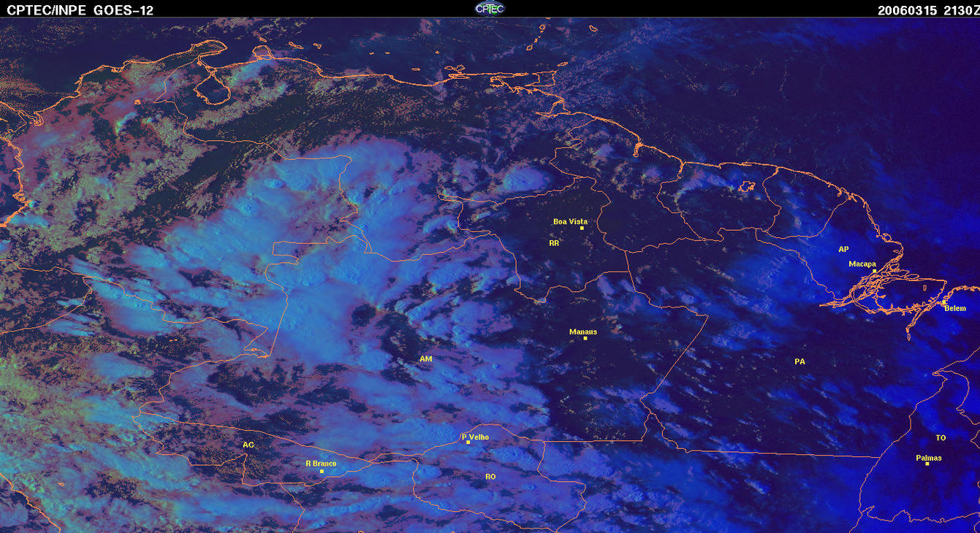Click the RR state label
This screenshot has width=980, height=533.
(x=554, y=243)
